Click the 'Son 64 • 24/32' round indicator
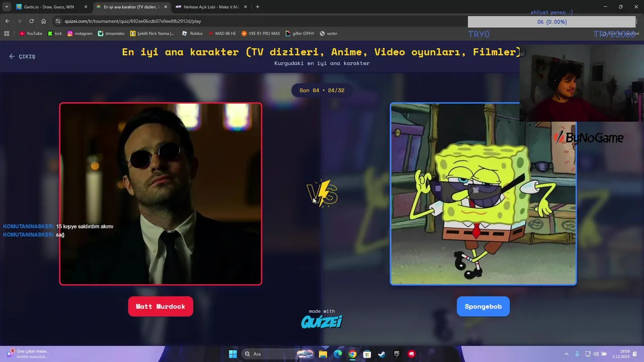This screenshot has width=644, height=362. coord(322,90)
